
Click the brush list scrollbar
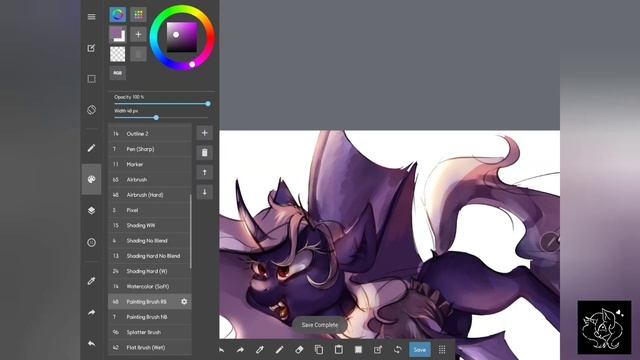coord(191,231)
